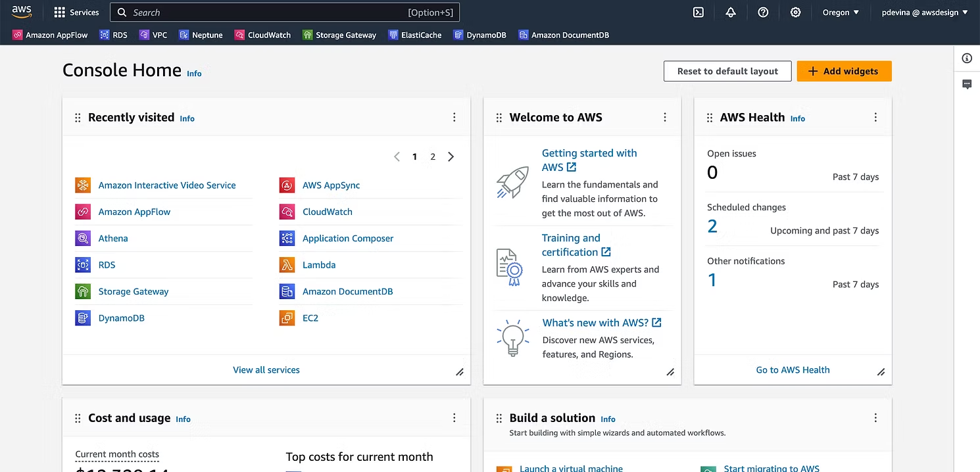Viewport: 980px width, 472px height.
Task: Open Go to AWS Health link
Action: [x=793, y=370]
